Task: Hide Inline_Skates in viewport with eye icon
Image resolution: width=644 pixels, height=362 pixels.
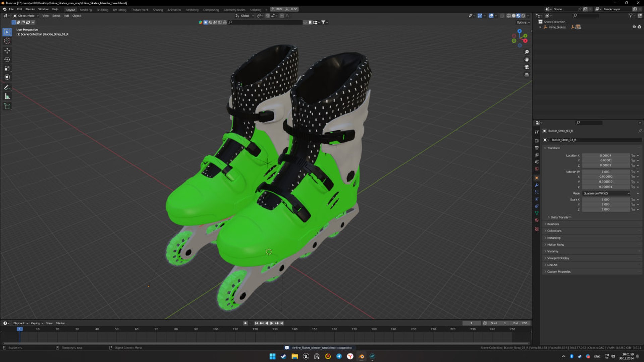Action: 634,27
